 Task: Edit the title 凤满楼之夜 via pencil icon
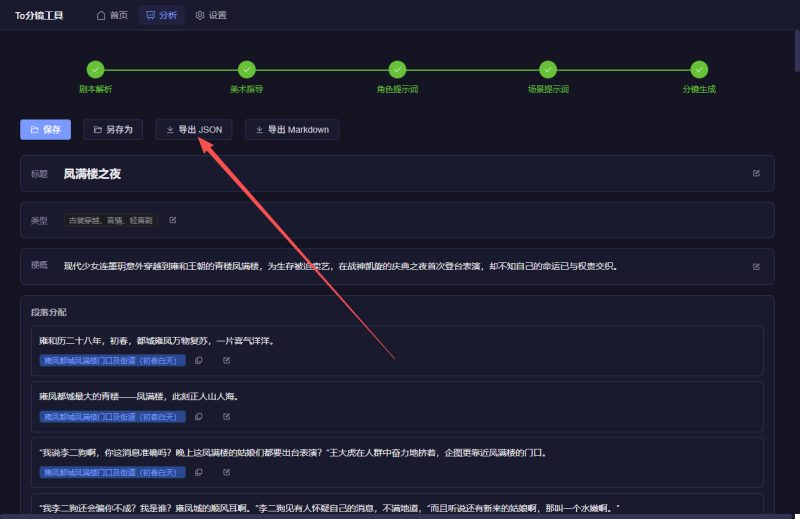click(x=756, y=173)
